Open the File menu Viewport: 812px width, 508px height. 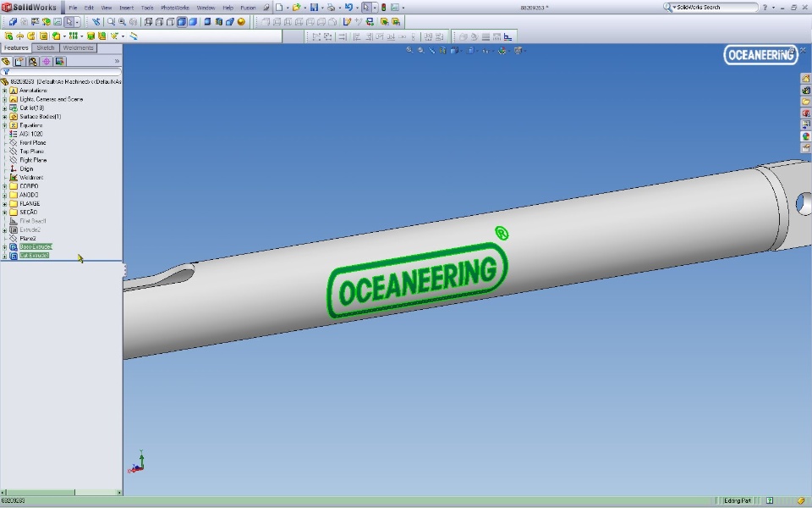click(x=73, y=8)
